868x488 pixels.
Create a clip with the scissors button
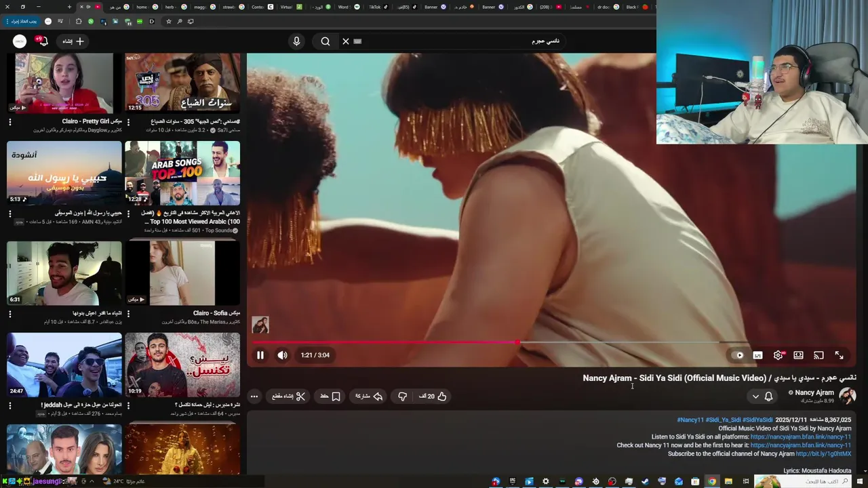(x=289, y=396)
